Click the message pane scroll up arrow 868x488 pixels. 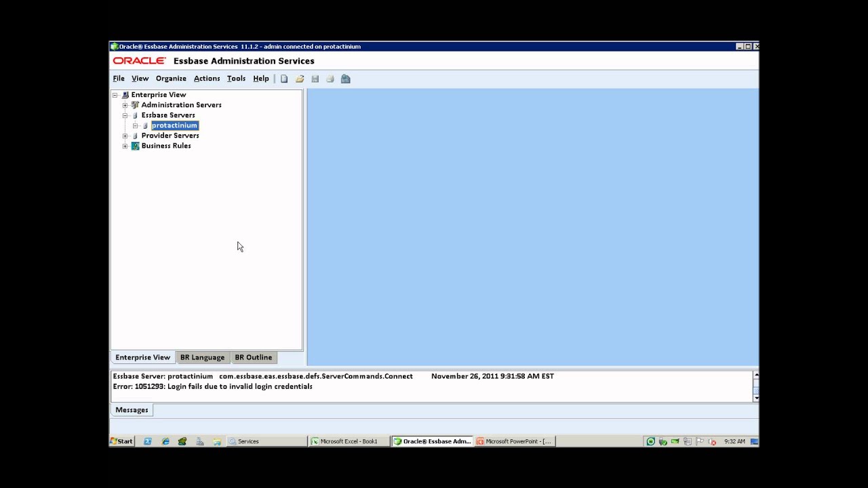tap(756, 375)
